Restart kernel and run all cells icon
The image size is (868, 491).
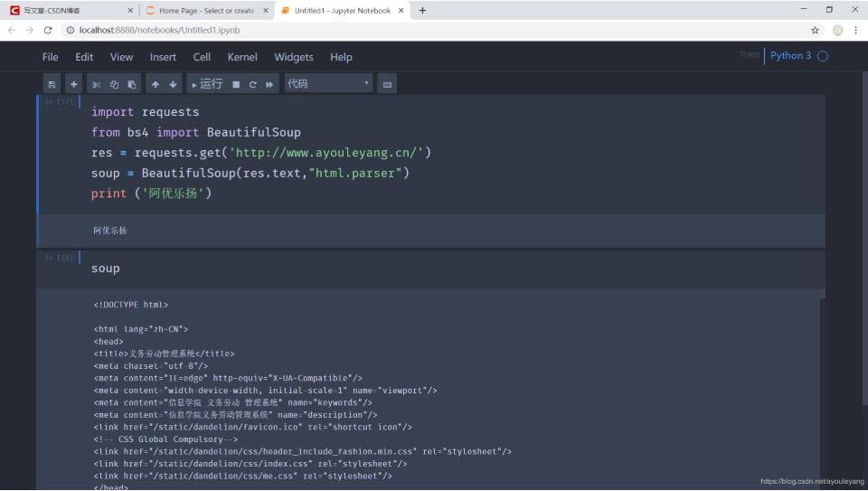pos(269,84)
